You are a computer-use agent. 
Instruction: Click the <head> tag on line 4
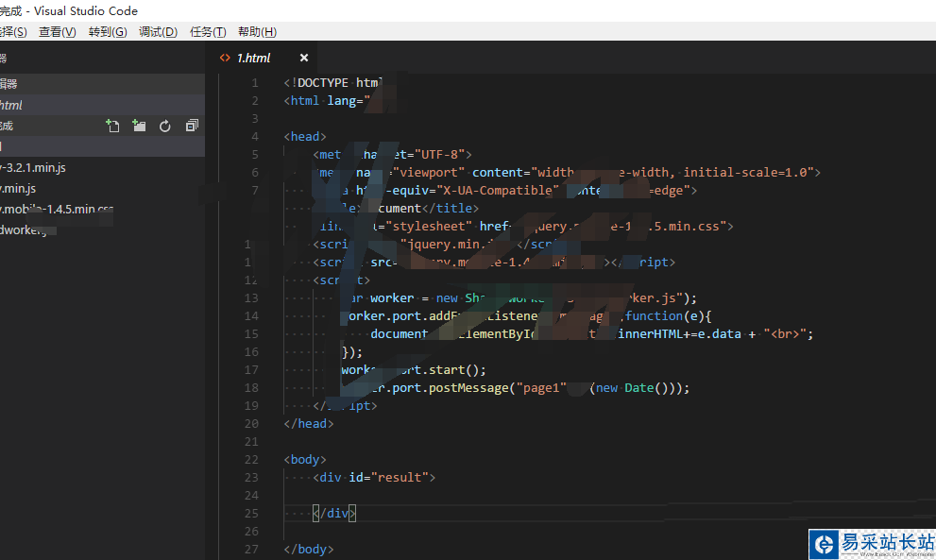pos(305,137)
